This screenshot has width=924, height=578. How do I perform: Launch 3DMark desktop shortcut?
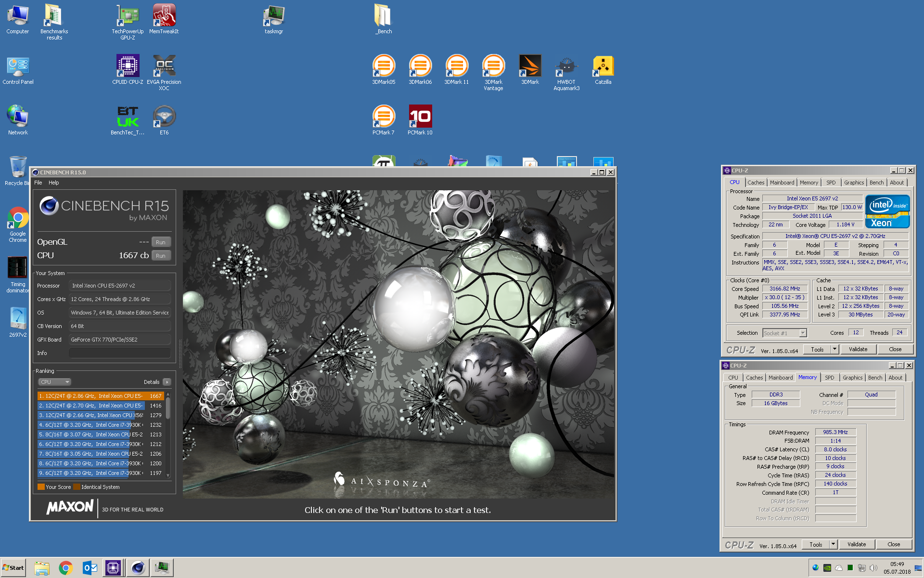click(530, 70)
